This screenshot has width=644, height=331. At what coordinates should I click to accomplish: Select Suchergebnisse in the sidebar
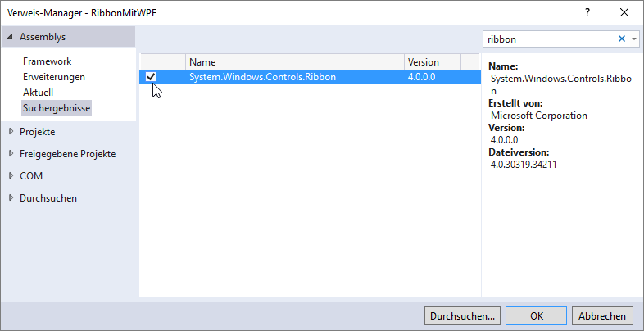[x=57, y=108]
